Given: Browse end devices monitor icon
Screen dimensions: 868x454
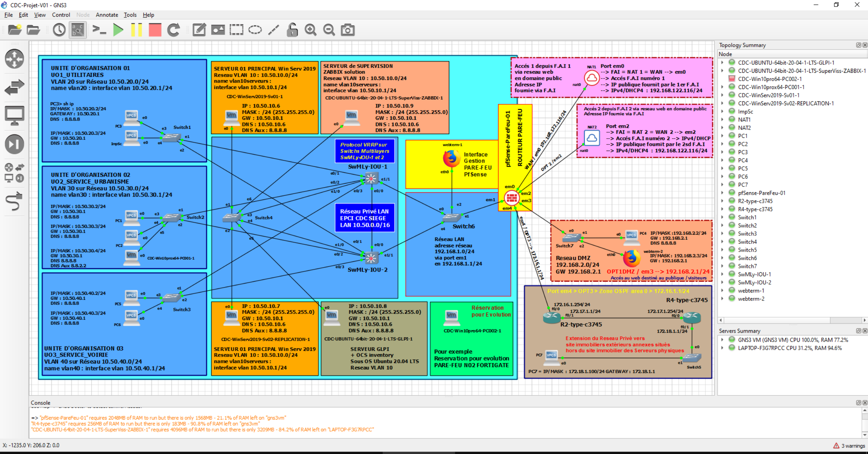Looking at the screenshot, I should pyautogui.click(x=14, y=116).
